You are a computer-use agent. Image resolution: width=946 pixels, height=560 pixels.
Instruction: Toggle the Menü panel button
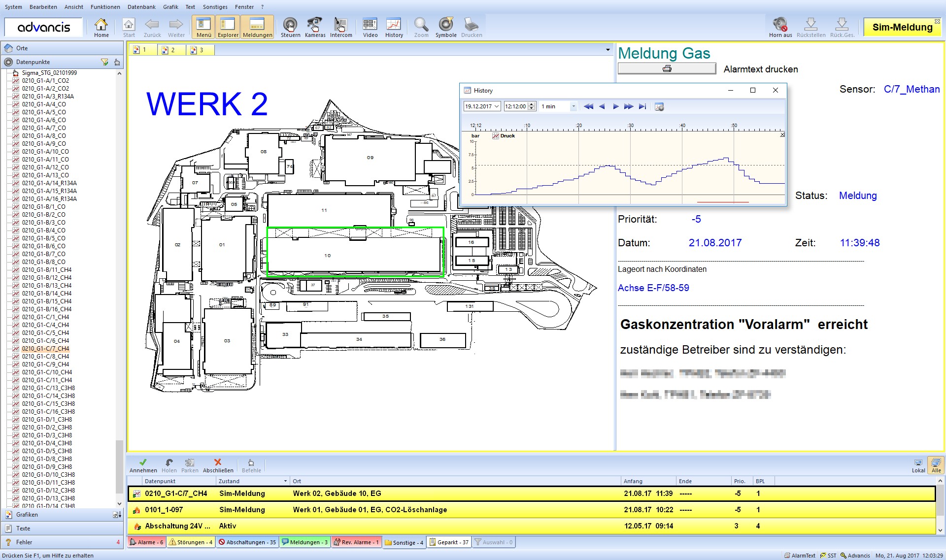pos(203,27)
